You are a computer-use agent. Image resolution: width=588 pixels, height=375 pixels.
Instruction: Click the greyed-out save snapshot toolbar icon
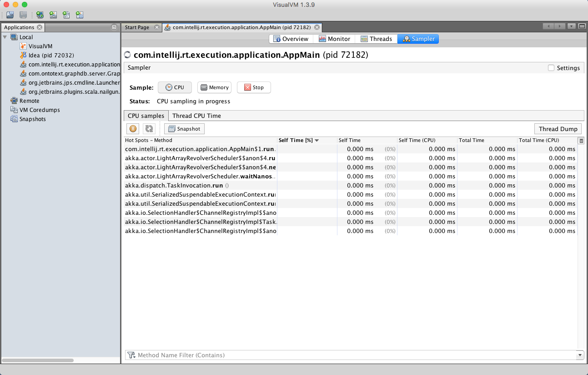click(23, 15)
